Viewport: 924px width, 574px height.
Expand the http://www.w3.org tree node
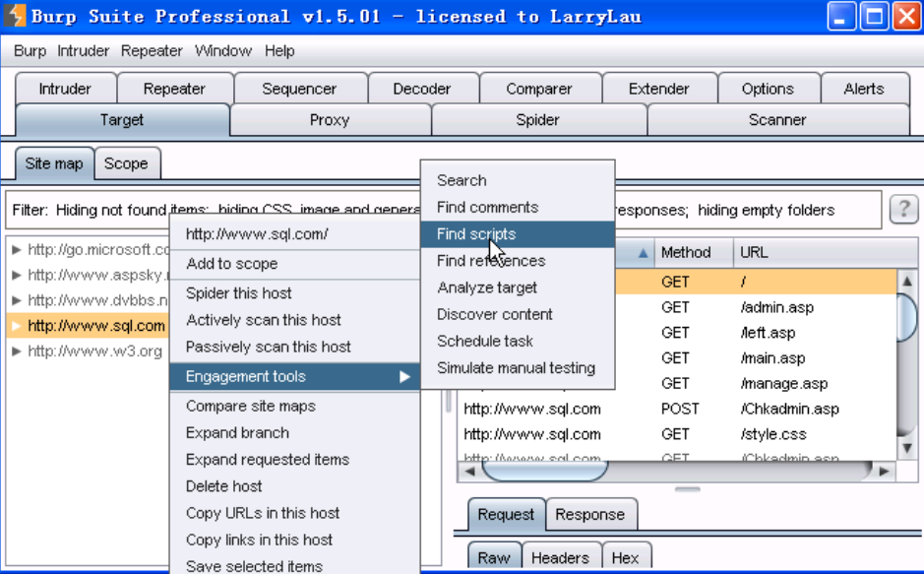coord(17,351)
